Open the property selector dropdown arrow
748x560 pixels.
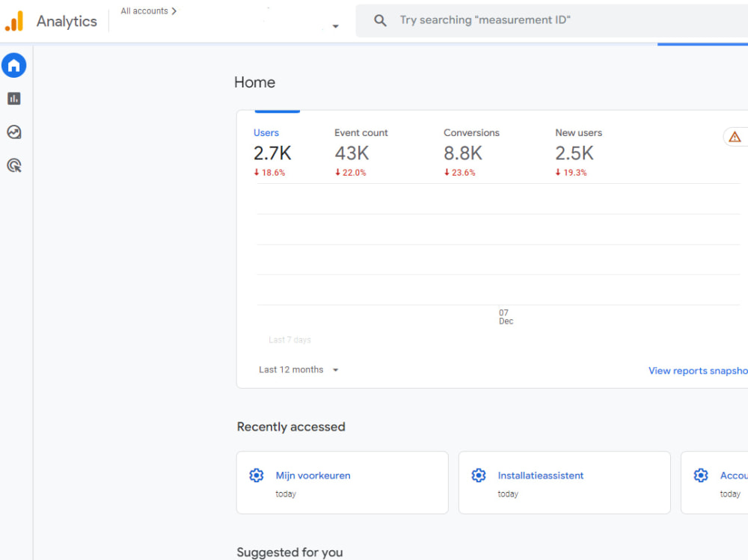point(335,26)
